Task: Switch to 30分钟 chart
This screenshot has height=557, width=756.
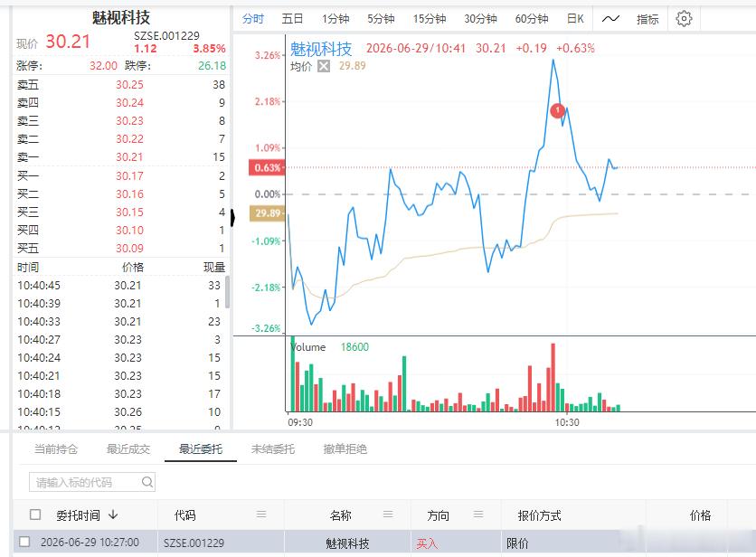Action: [480, 19]
